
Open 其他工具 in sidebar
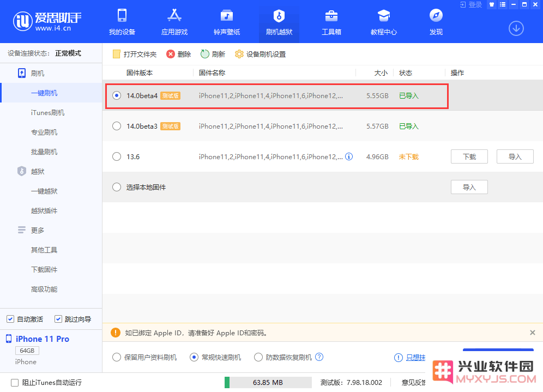pos(44,250)
